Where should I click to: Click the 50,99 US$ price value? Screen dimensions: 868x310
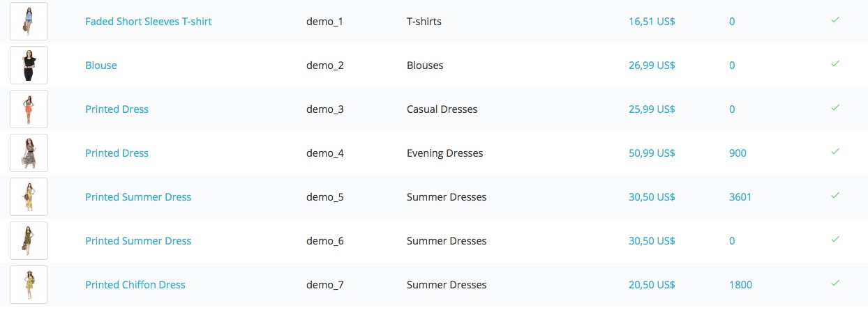[x=652, y=153]
